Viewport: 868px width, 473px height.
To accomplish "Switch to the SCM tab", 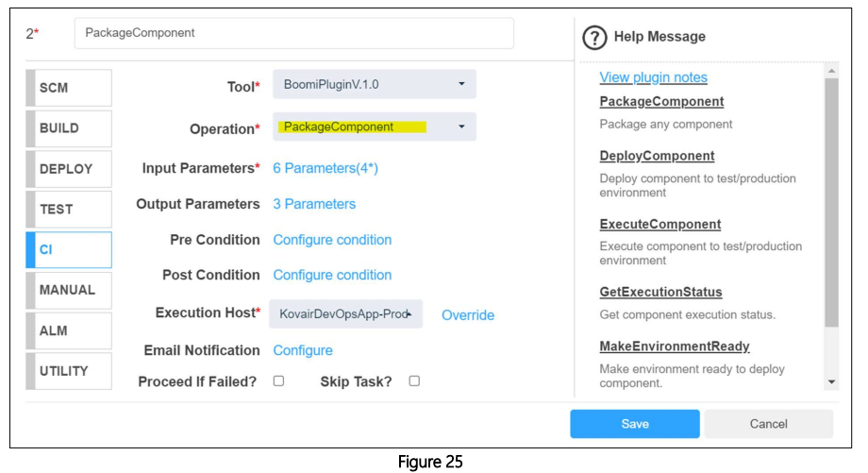I will point(69,88).
